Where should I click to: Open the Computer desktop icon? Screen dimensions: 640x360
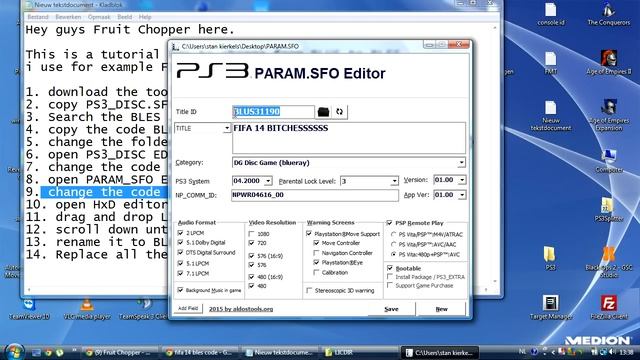coord(609,161)
